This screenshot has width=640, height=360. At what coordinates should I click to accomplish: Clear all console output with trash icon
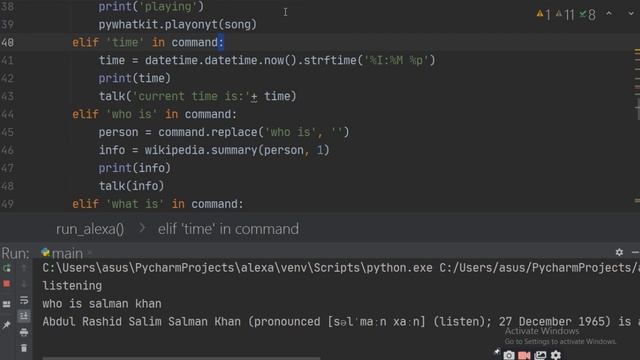pos(24,348)
